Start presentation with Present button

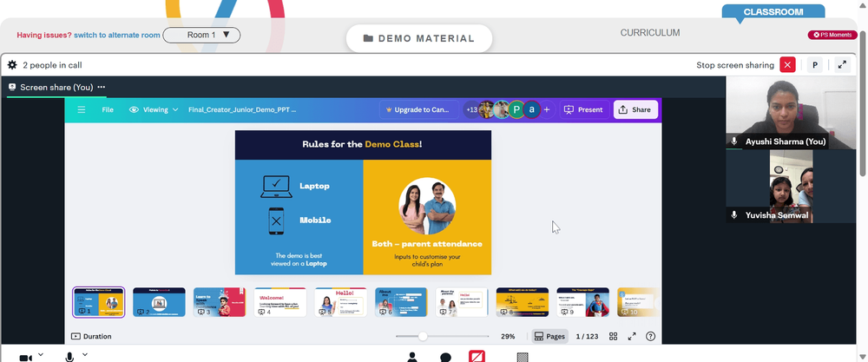pyautogui.click(x=584, y=109)
